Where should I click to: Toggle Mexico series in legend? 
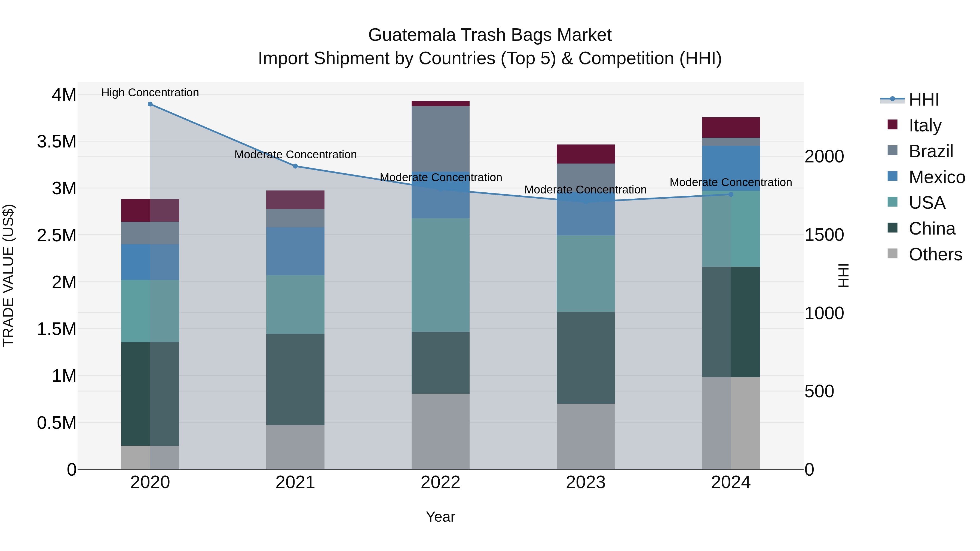[926, 177]
